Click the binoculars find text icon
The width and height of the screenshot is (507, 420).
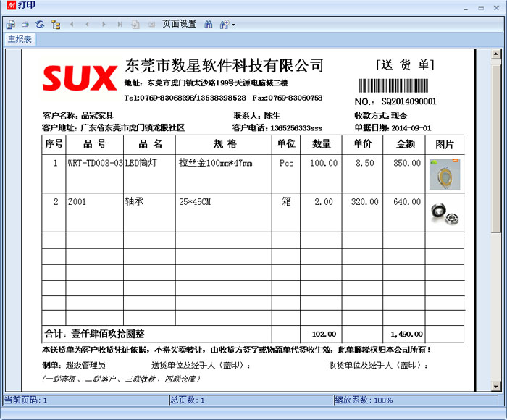pos(209,24)
